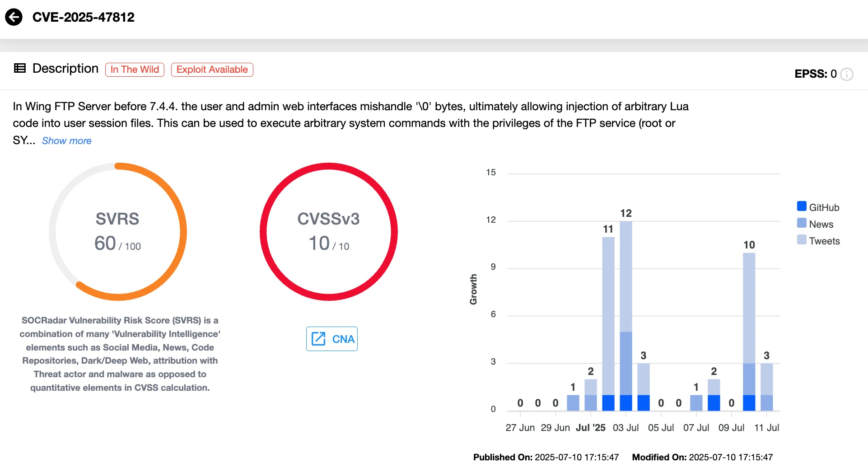
Task: Click the Description list icon
Action: click(19, 68)
